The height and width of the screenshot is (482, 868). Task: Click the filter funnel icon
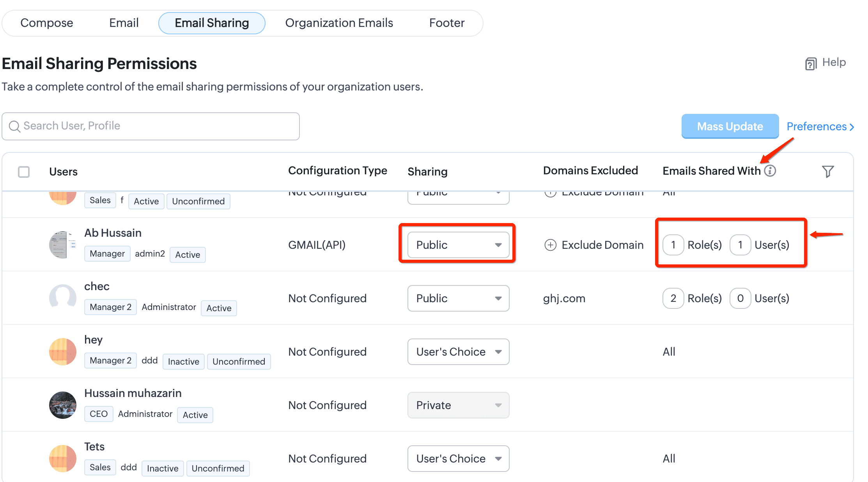(827, 171)
